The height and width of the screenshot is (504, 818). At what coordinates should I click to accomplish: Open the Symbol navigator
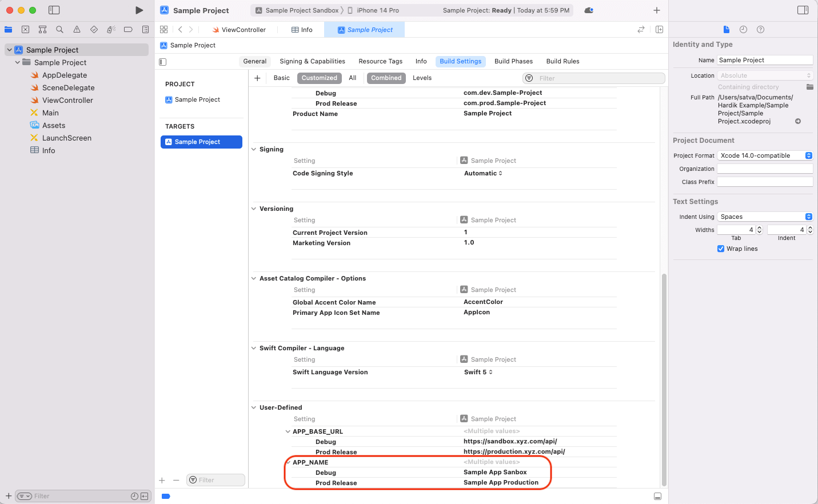point(42,30)
